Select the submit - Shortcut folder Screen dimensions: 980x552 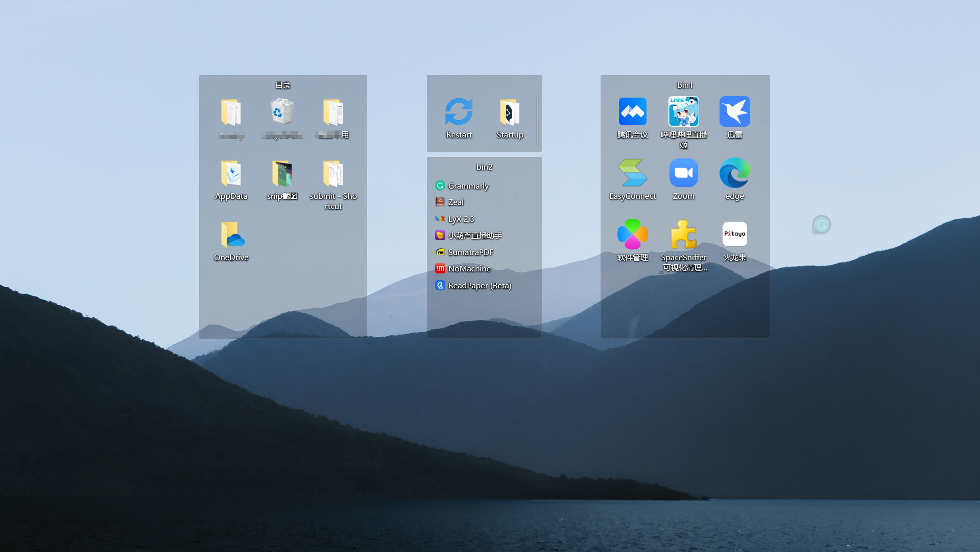[333, 173]
